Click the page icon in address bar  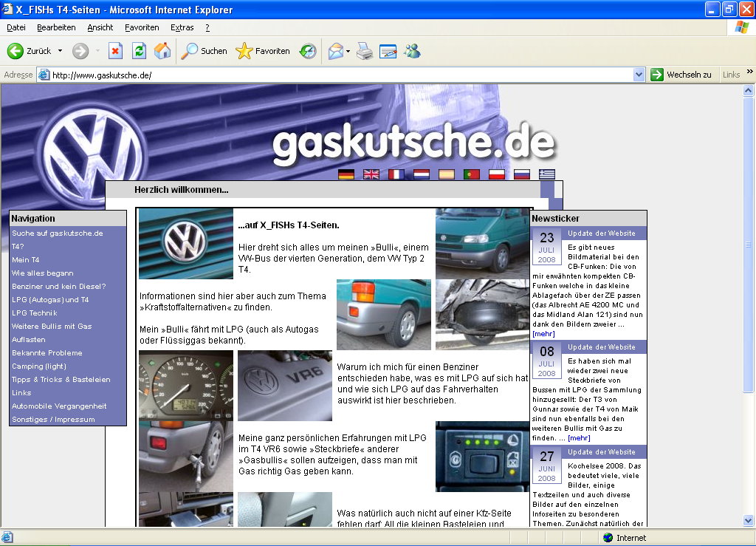[x=44, y=75]
